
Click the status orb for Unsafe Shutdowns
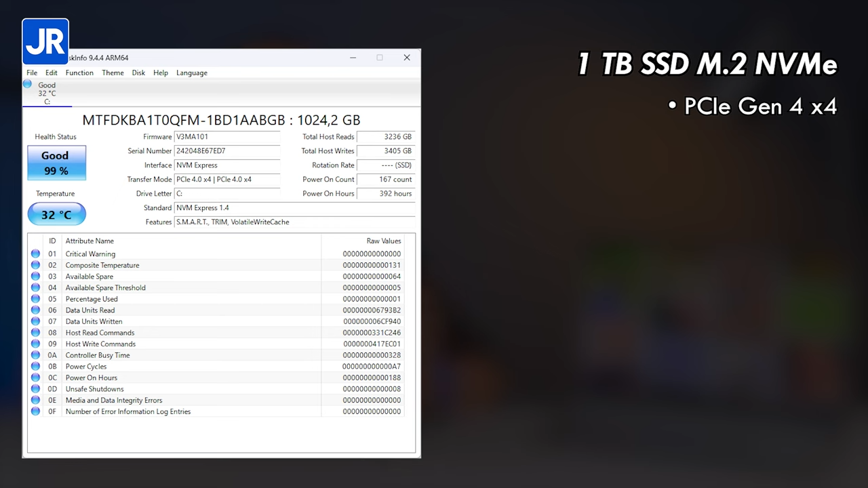[x=35, y=389]
